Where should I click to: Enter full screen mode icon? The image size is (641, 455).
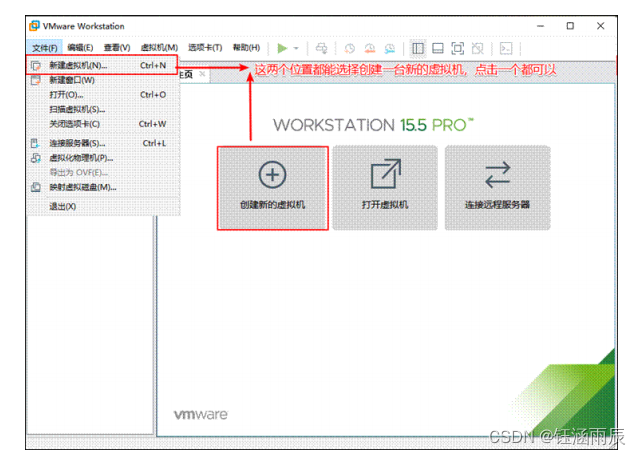coord(457,49)
